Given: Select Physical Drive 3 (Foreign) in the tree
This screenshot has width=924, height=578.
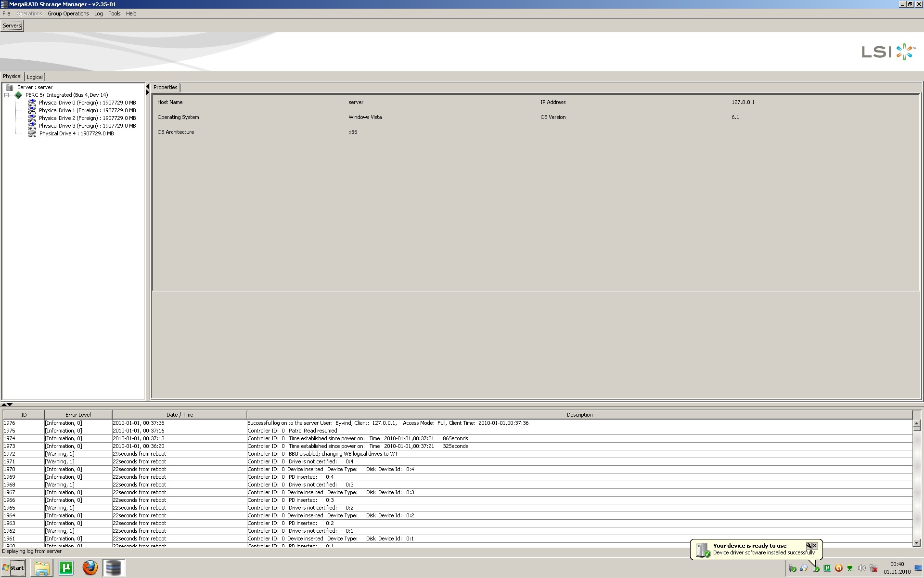Looking at the screenshot, I should 88,126.
